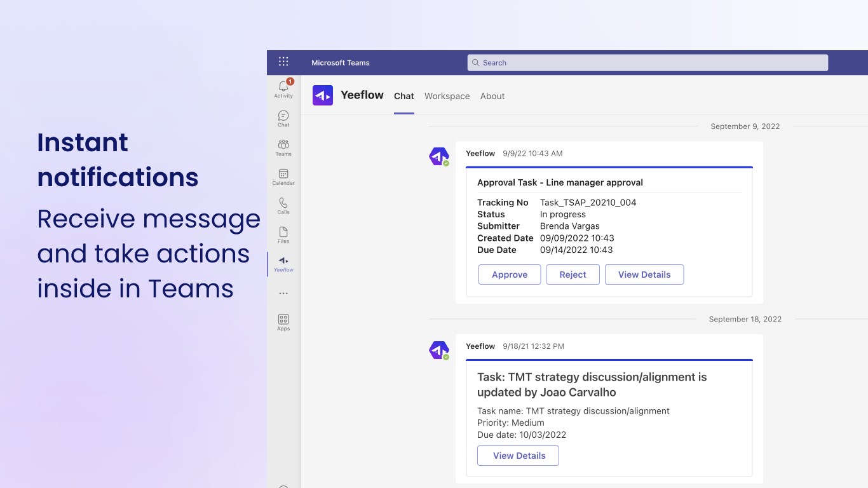Click the search magnifier icon
Image resolution: width=868 pixels, height=488 pixels.
click(x=476, y=62)
